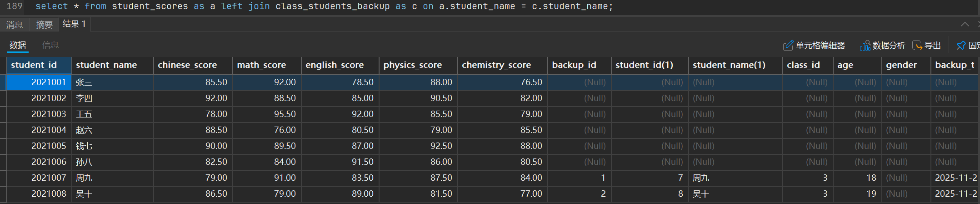This screenshot has height=204, width=980.
Task: Select the student name 钱七
Action: (x=113, y=146)
